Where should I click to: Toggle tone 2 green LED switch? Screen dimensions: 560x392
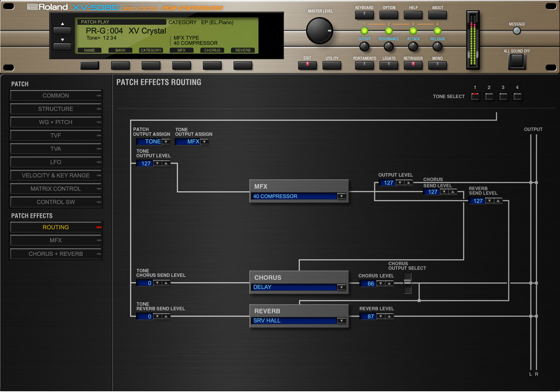click(389, 31)
